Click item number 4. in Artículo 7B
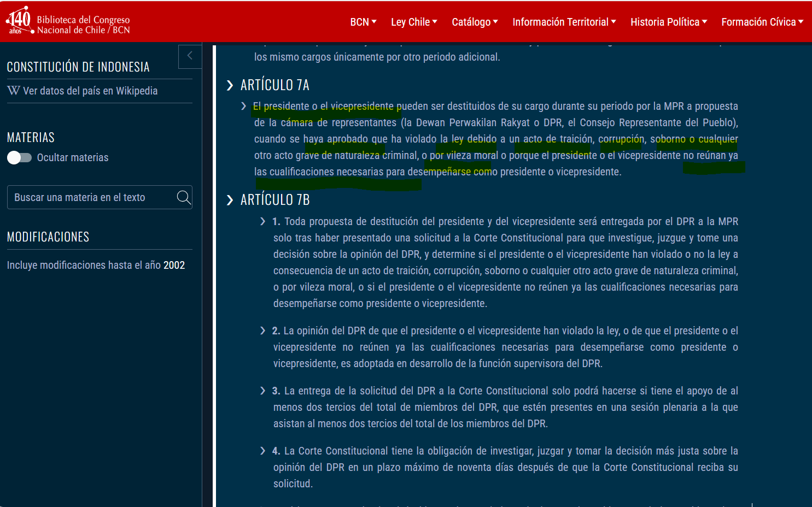The image size is (812, 507). [x=276, y=451]
